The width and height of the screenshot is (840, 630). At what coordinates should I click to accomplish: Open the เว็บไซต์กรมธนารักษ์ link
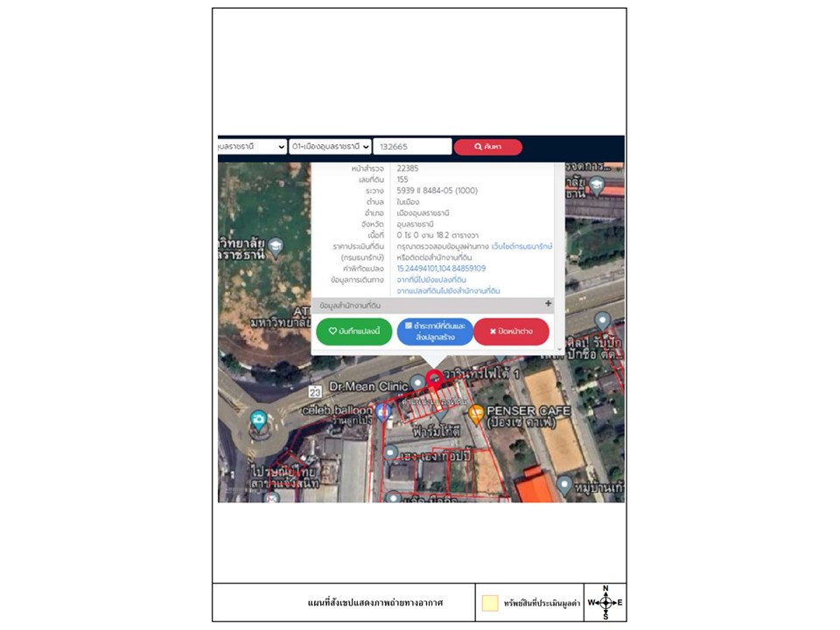(x=522, y=247)
